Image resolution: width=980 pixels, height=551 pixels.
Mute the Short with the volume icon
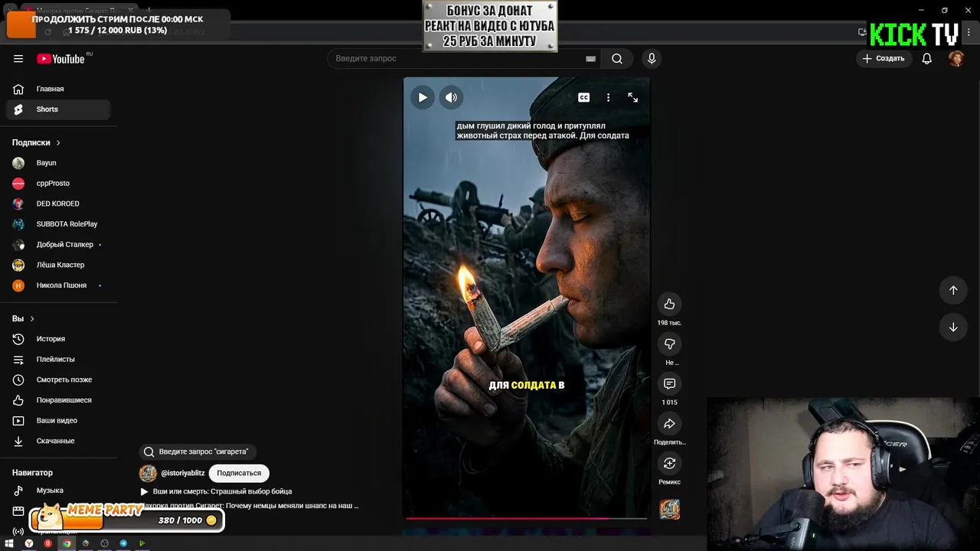pos(451,97)
